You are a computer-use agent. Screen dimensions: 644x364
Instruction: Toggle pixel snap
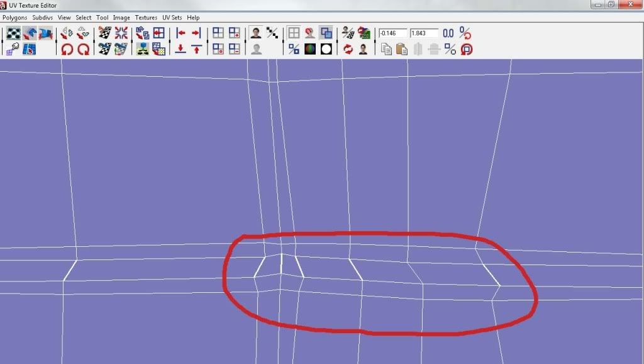(x=309, y=33)
